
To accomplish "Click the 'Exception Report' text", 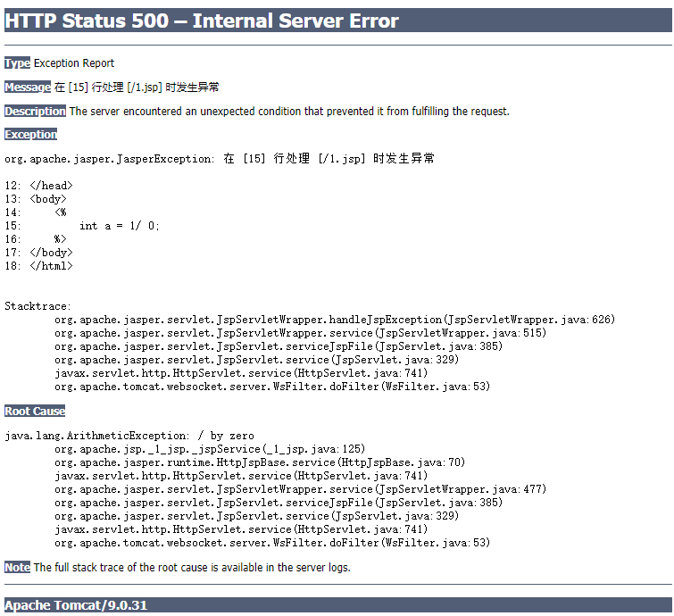I will (74, 63).
